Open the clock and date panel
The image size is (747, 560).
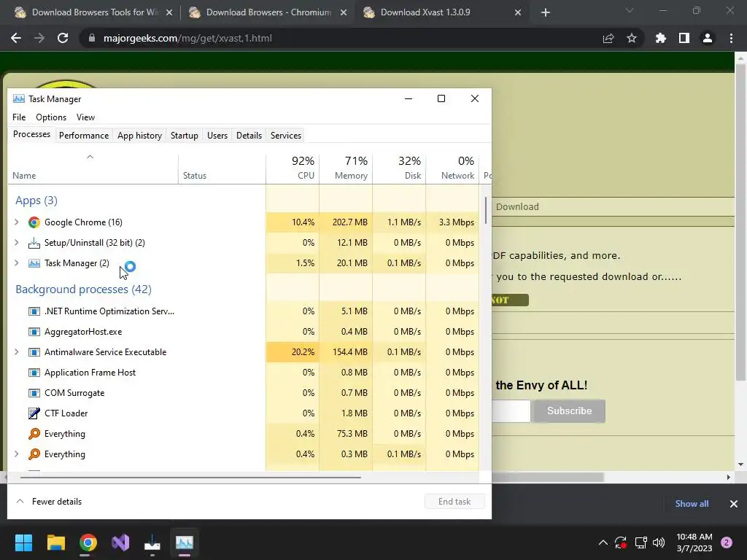694,542
